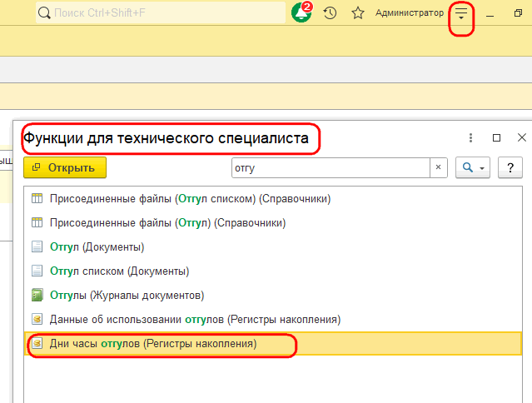Select Присоединенные файлы (Отгул) (Справочники) row

coord(273,223)
